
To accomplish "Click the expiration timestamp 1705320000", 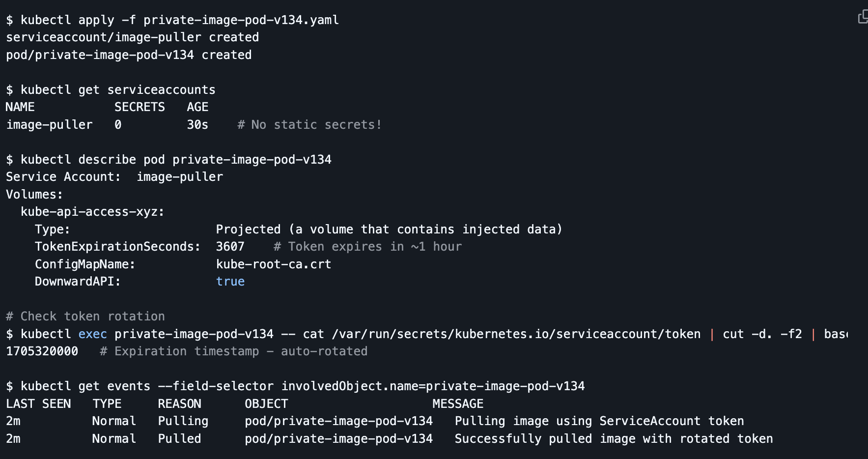I will pyautogui.click(x=42, y=351).
